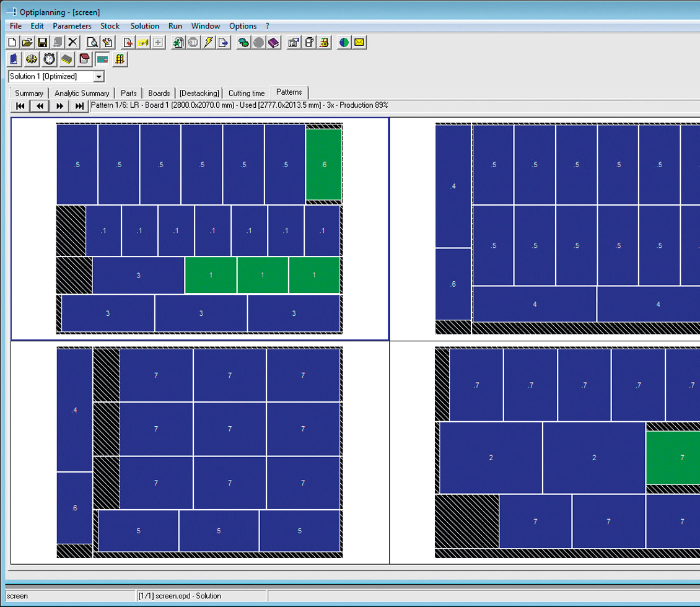This screenshot has width=700, height=607.
Task: Click the stopwatch cutting time icon
Action: tap(49, 59)
